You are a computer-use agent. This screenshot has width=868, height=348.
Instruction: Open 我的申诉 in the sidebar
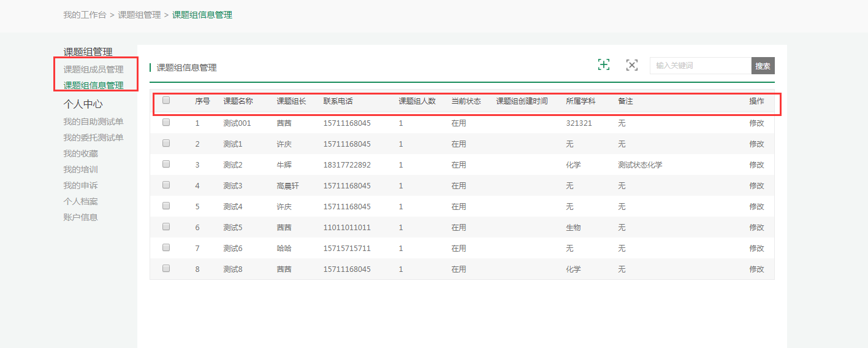click(80, 185)
